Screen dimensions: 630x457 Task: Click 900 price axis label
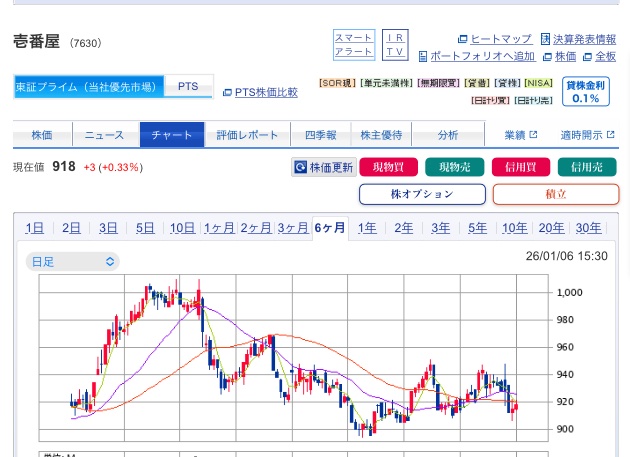pos(565,429)
